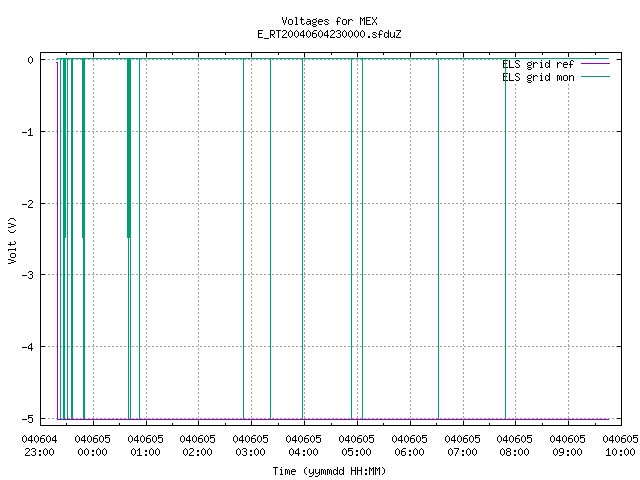This screenshot has width=640, height=480.
Task: Click the y-axis tick label '-2'
Action: (x=28, y=204)
